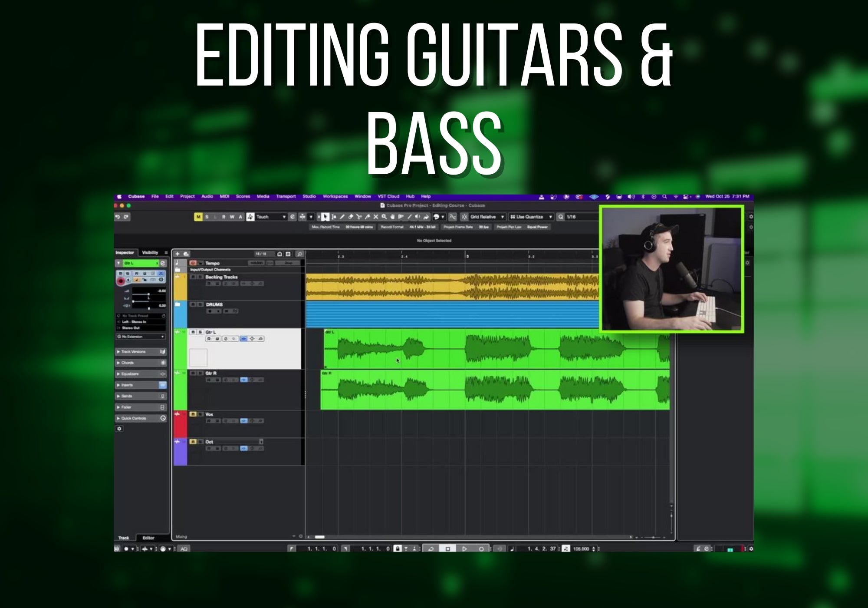868x608 pixels.
Task: Open the Grid Relative snap type dropdown
Action: [x=486, y=217]
